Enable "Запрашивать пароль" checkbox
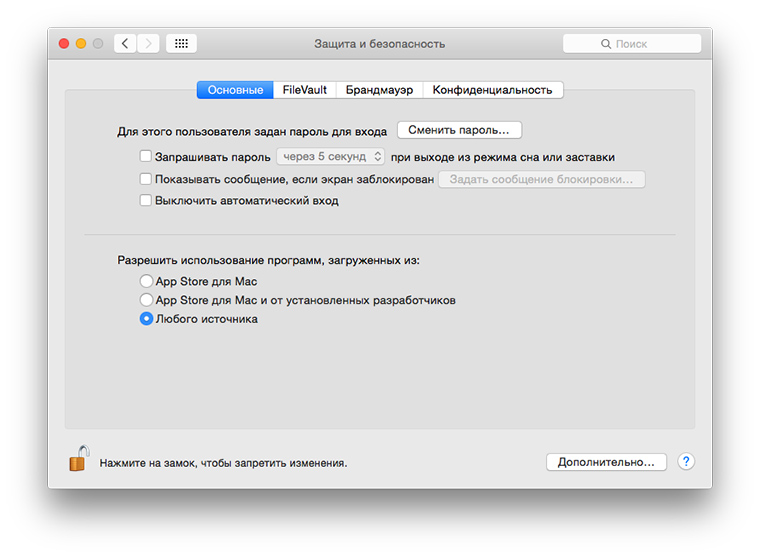Screen dimensions: 760x557 tap(145, 156)
